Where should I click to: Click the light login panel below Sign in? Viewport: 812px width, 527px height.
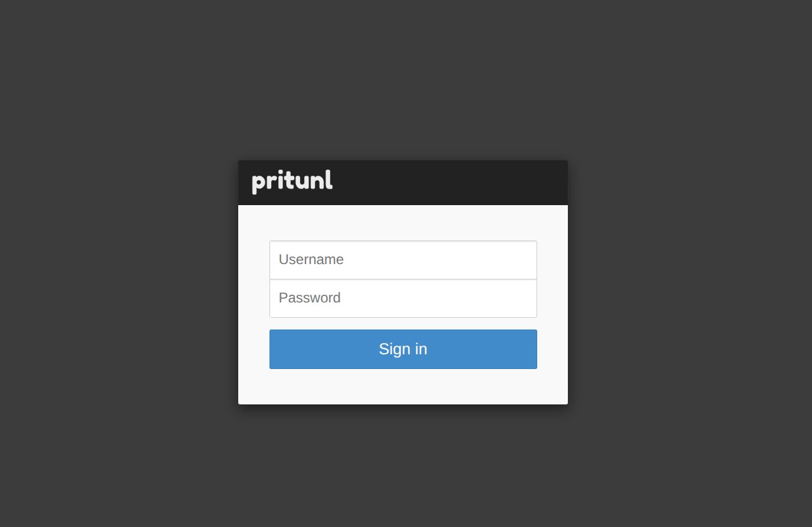[x=403, y=387]
